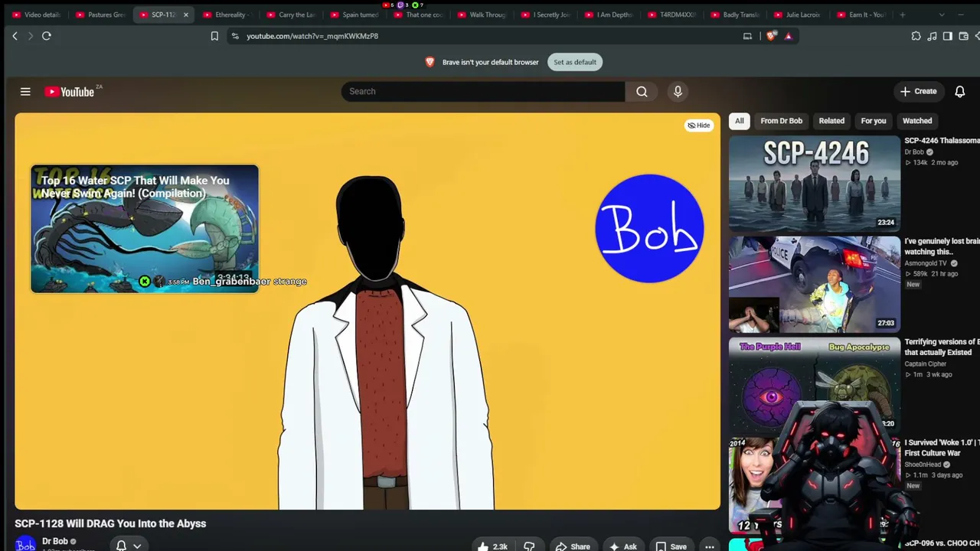Focus the YouTube Search field

click(x=483, y=92)
